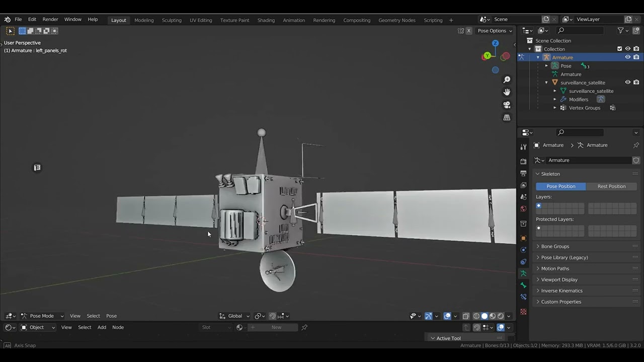Toggle visibility eye for the Armature object
Image resolution: width=644 pixels, height=362 pixels.
point(628,57)
